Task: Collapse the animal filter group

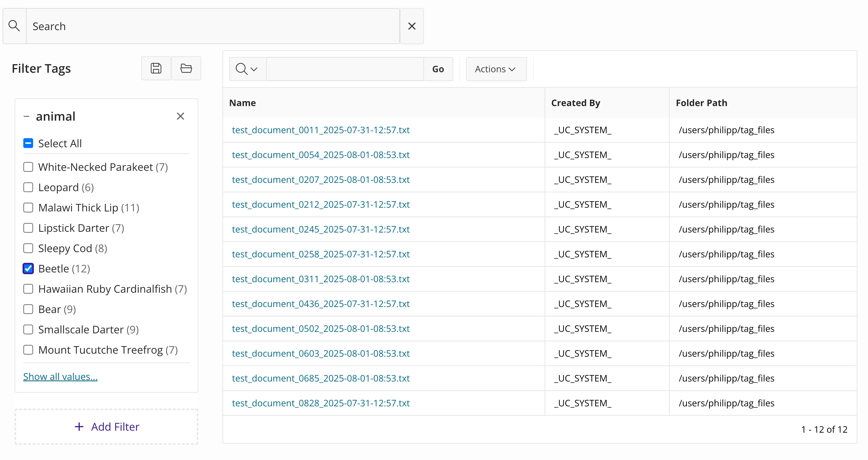Action: 26,116
